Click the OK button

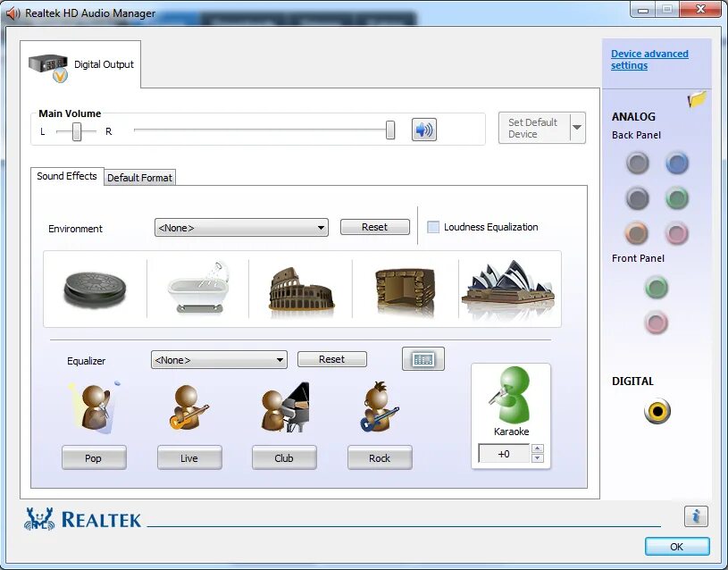[x=677, y=547]
